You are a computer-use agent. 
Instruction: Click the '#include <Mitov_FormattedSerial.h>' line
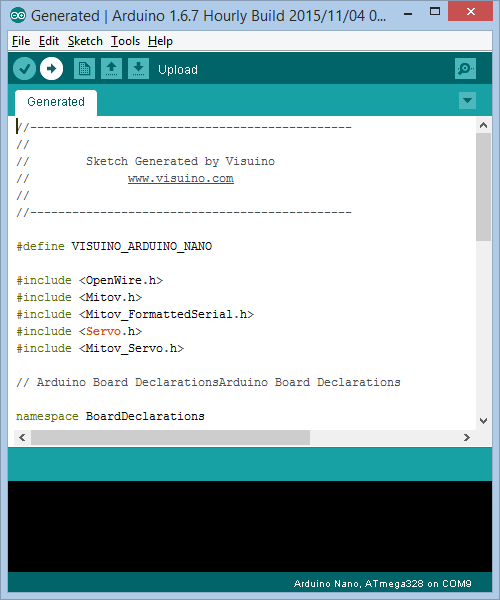[135, 315]
